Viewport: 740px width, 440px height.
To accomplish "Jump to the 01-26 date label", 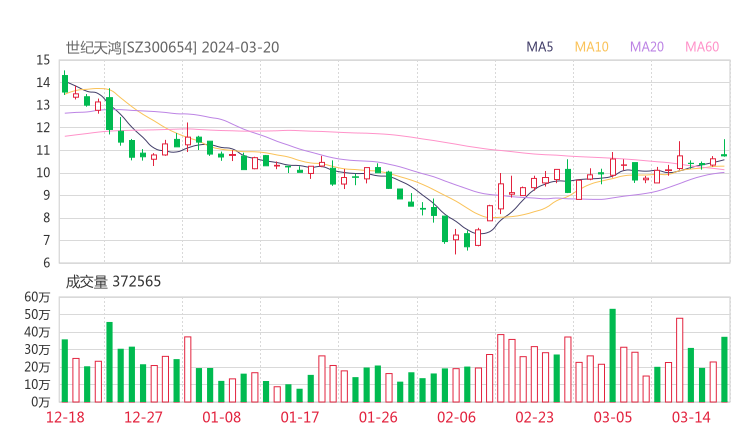I will [378, 417].
